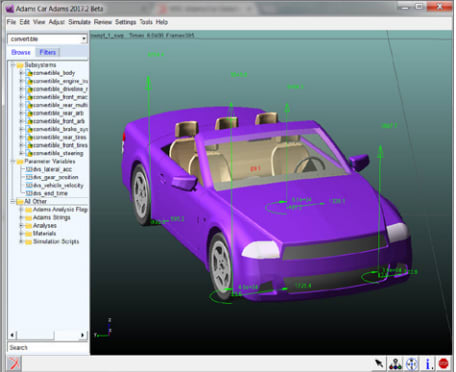
Task: Open the Settings menu
Action: (x=125, y=22)
